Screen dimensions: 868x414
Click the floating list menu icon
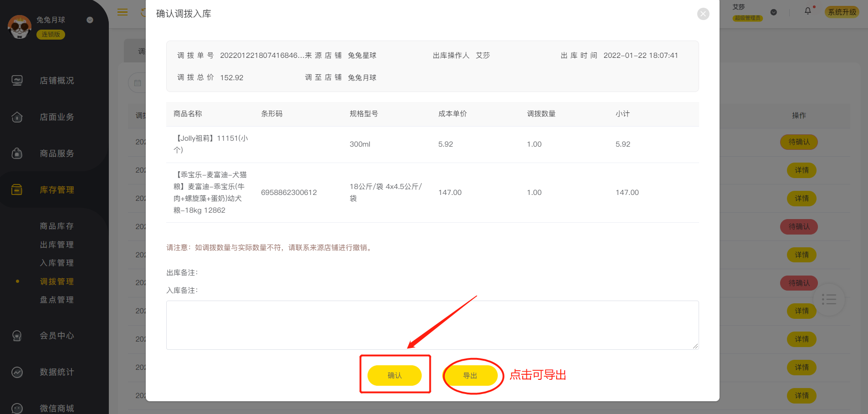coord(828,299)
